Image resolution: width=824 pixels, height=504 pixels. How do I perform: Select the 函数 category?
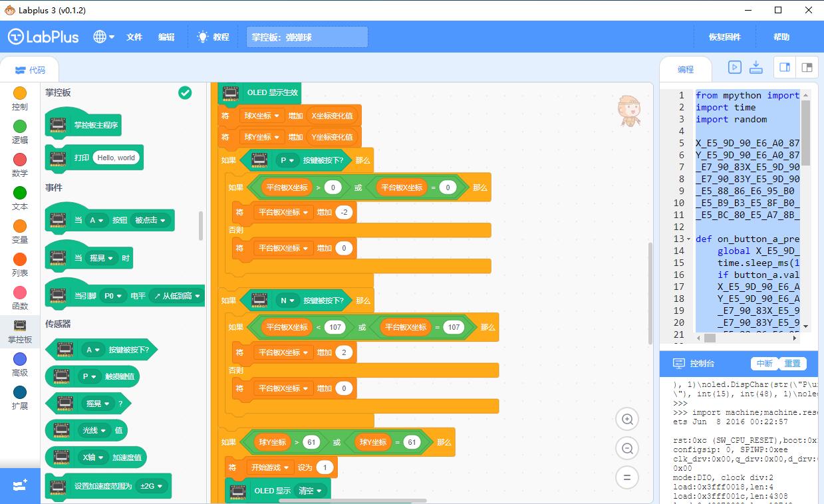pos(20,298)
